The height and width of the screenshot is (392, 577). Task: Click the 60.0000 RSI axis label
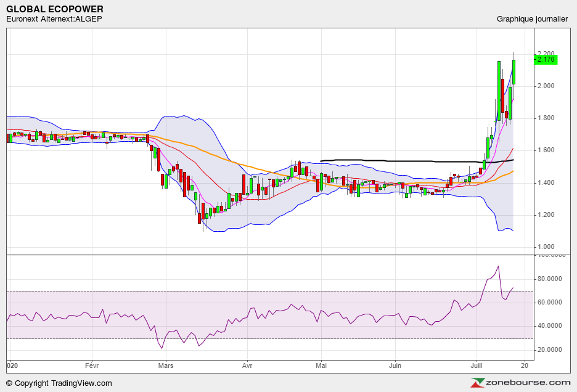[550, 302]
